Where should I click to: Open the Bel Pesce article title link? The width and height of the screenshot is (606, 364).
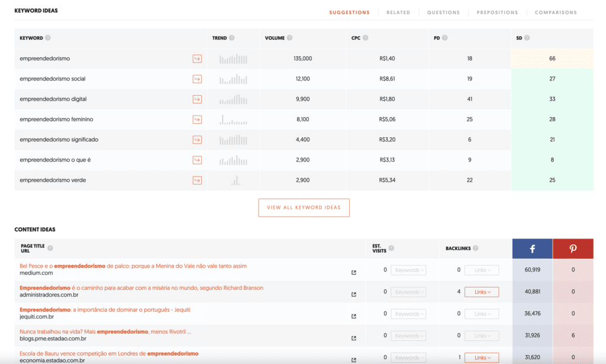(133, 266)
